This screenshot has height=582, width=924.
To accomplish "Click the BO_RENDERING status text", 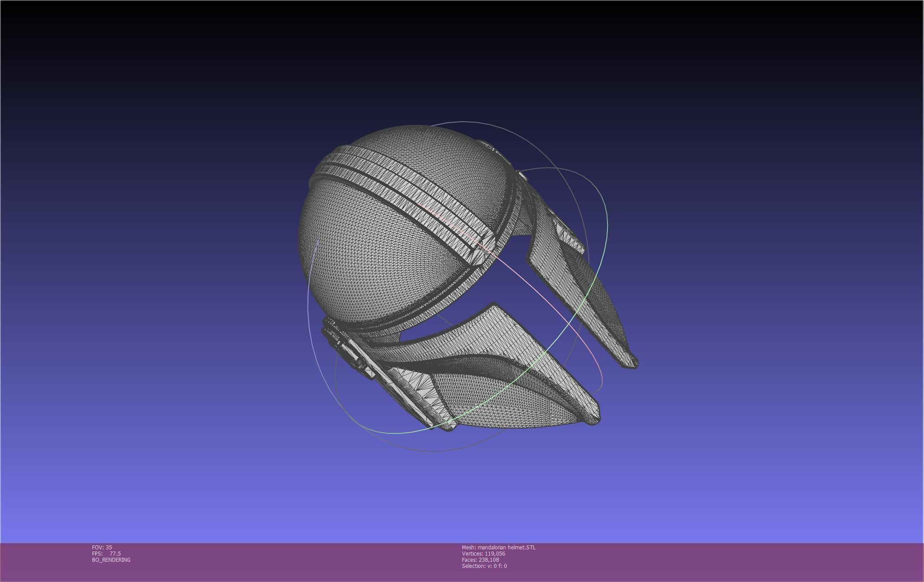I will (x=111, y=560).
